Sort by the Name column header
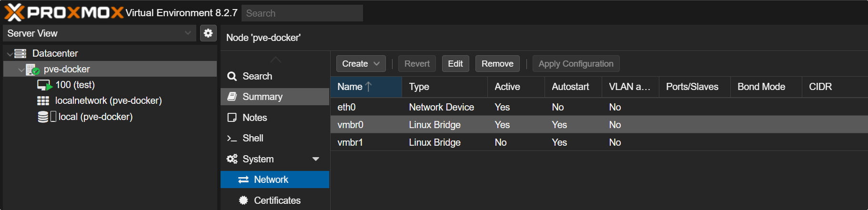 click(350, 87)
